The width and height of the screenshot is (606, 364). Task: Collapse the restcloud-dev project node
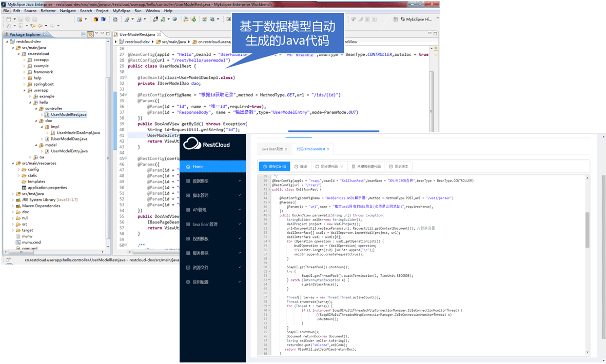pyautogui.click(x=7, y=42)
